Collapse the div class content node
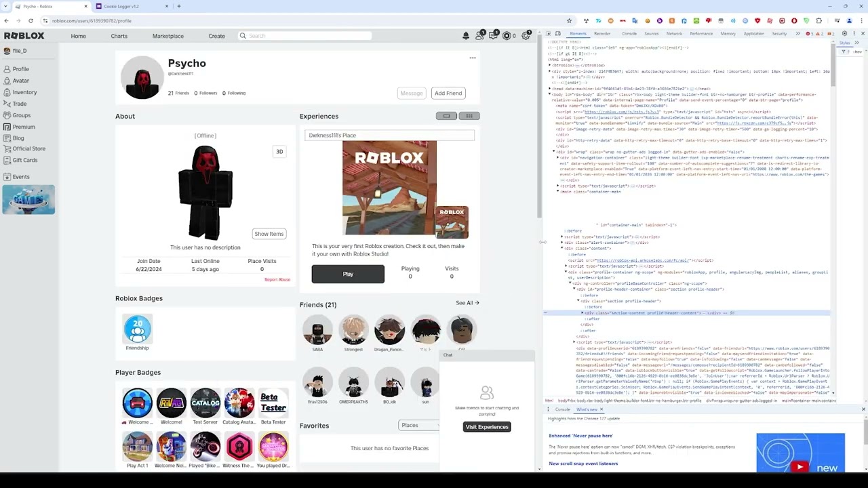Screen dimensions: 868x488 562,248
